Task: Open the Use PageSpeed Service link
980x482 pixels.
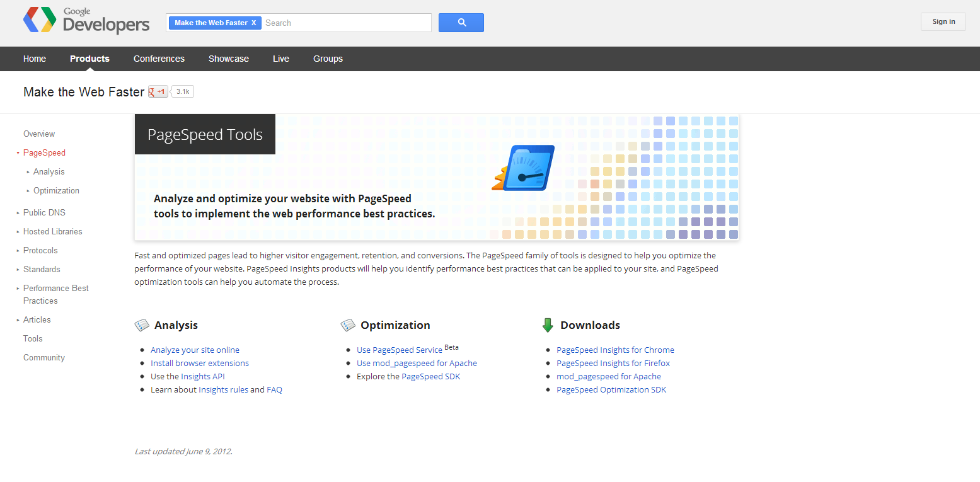Action: pos(400,350)
